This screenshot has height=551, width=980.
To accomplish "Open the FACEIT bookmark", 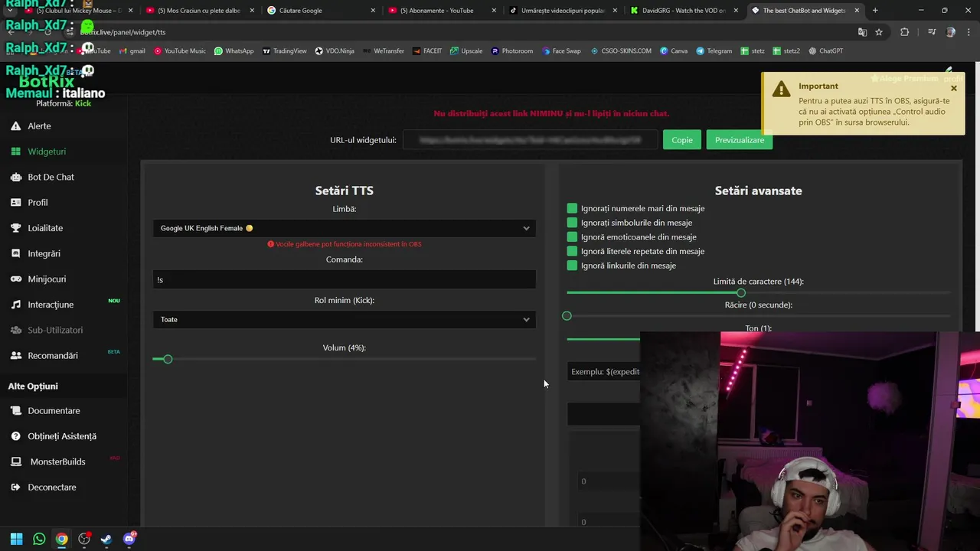I will click(427, 51).
